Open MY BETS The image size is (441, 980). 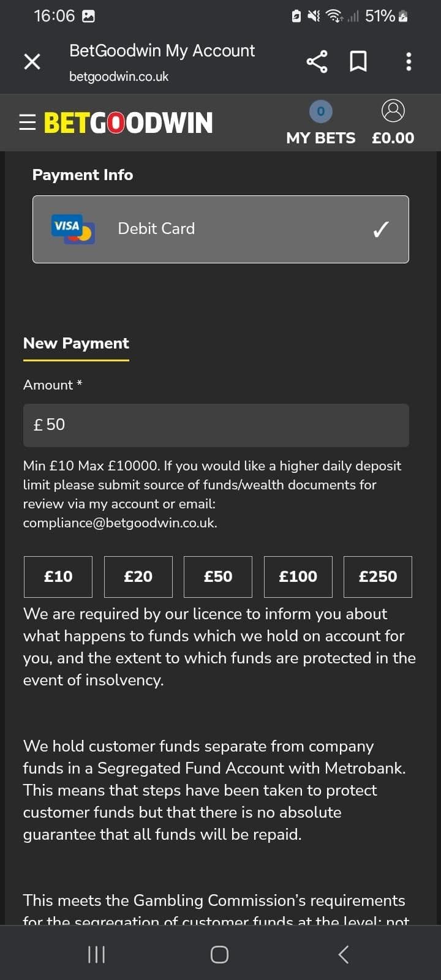click(x=320, y=138)
